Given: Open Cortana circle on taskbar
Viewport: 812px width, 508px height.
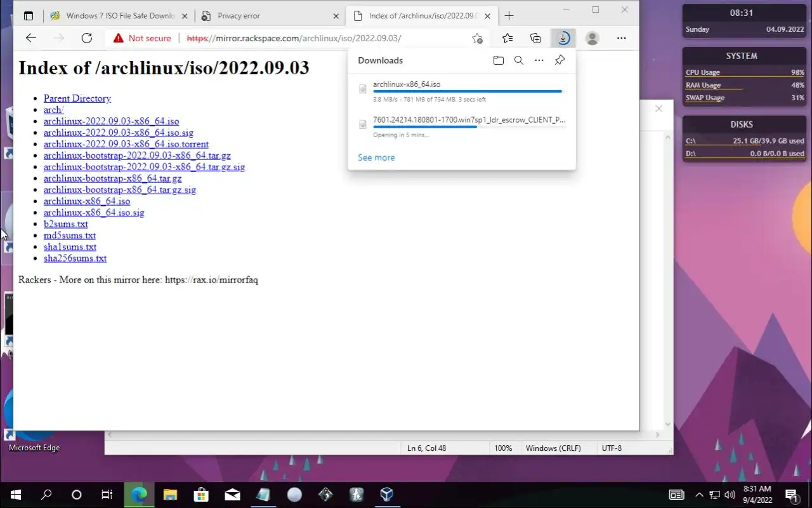Looking at the screenshot, I should click(x=77, y=495).
